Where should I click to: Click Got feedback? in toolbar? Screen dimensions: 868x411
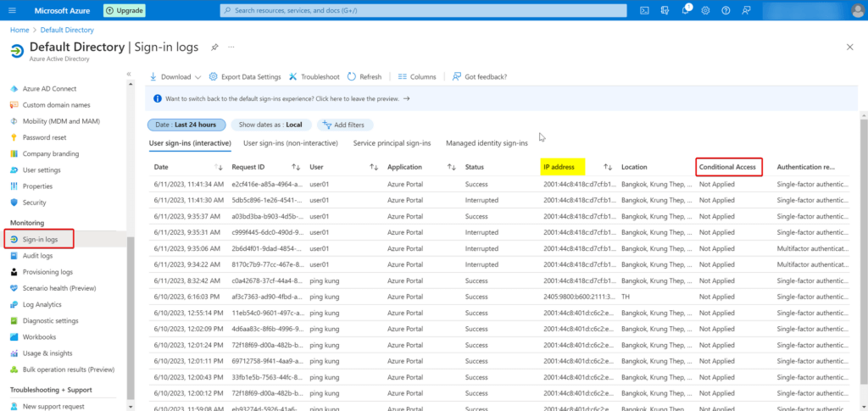(480, 77)
